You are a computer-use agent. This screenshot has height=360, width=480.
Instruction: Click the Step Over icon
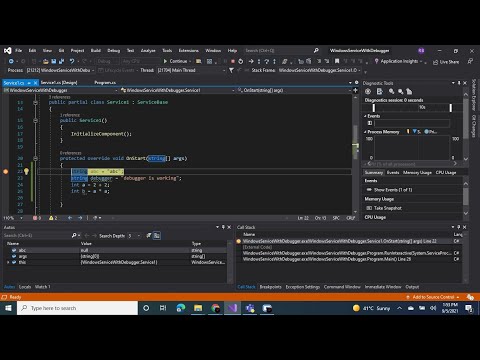[x=266, y=61]
